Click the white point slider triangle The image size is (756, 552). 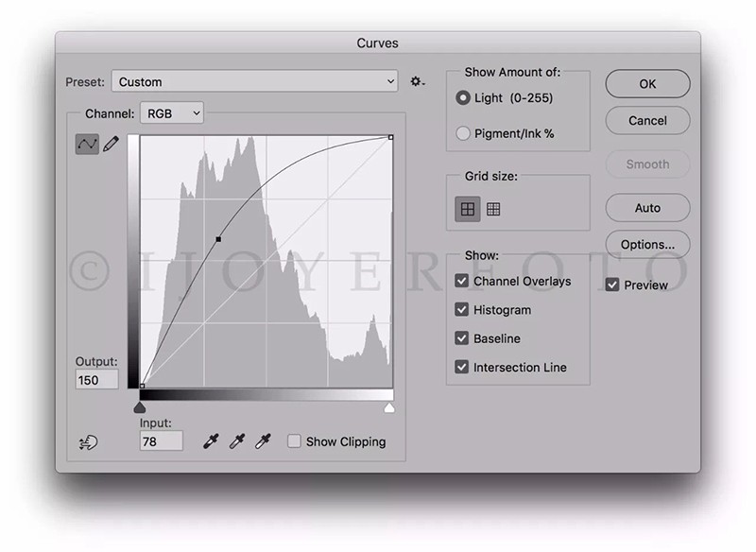(x=389, y=407)
